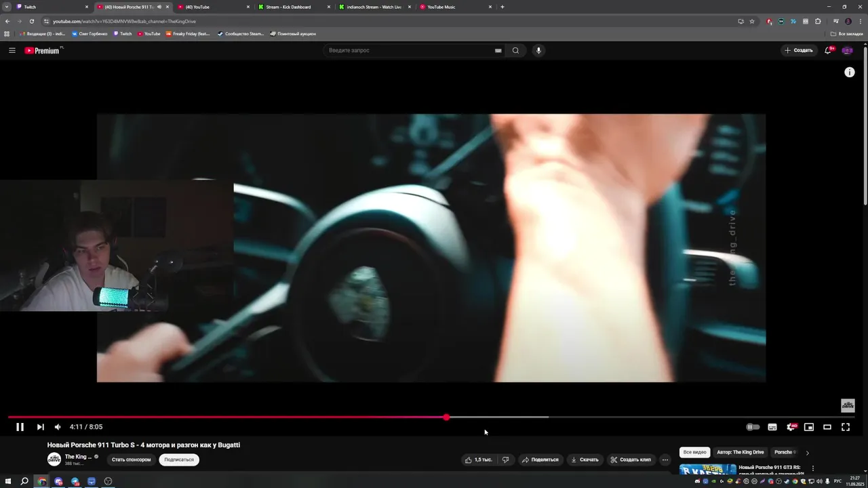Open the Создать menu
The height and width of the screenshot is (488, 868).
click(799, 50)
